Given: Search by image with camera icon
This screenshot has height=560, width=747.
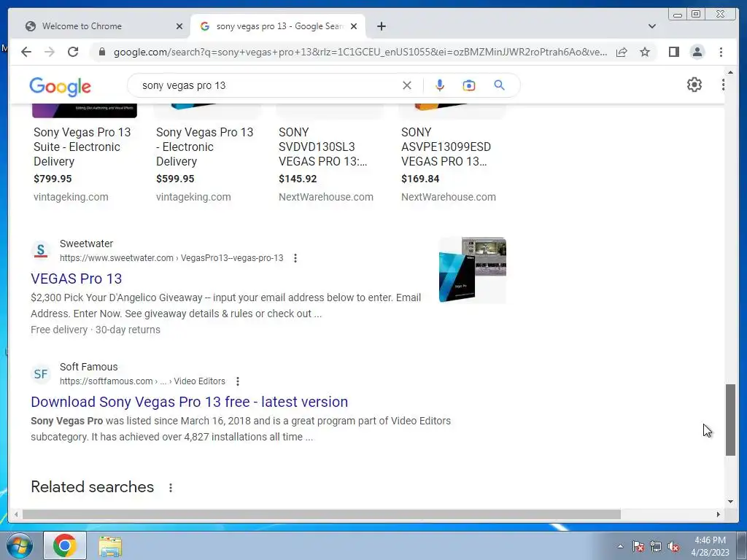Looking at the screenshot, I should 469,85.
